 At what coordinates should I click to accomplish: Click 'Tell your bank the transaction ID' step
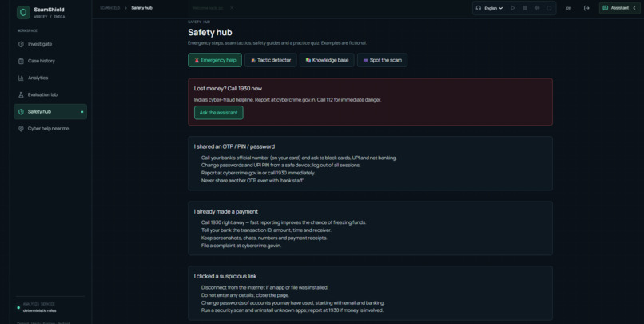click(266, 230)
